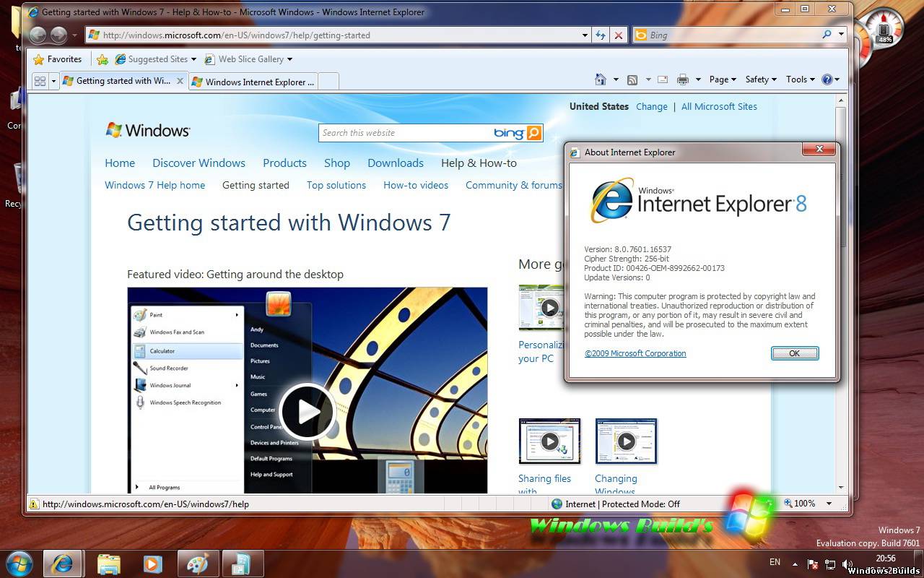Viewport: 924px width, 578px height.
Task: Click the EN language indicator in taskbar
Action: (x=775, y=562)
